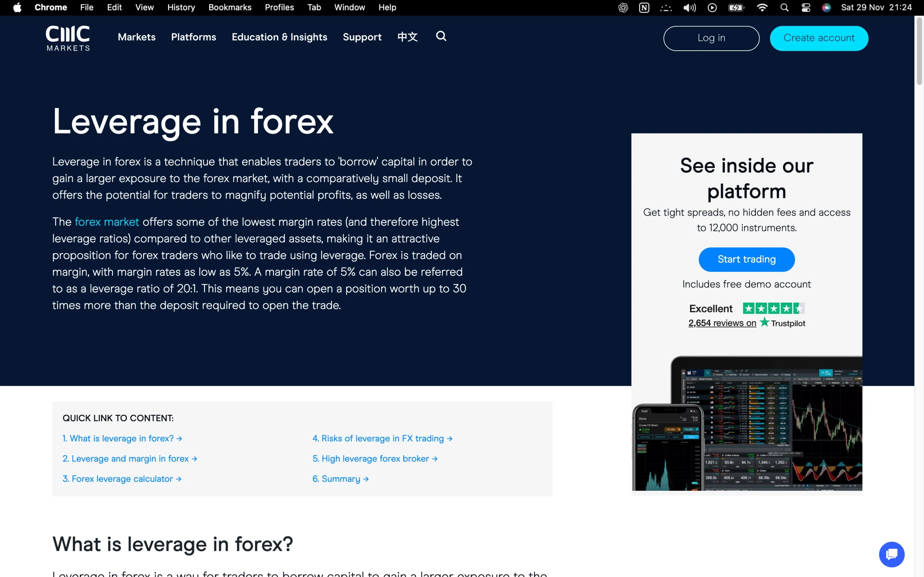Click the page vertical scrollbar thumb
The width and height of the screenshot is (924, 577).
click(919, 52)
